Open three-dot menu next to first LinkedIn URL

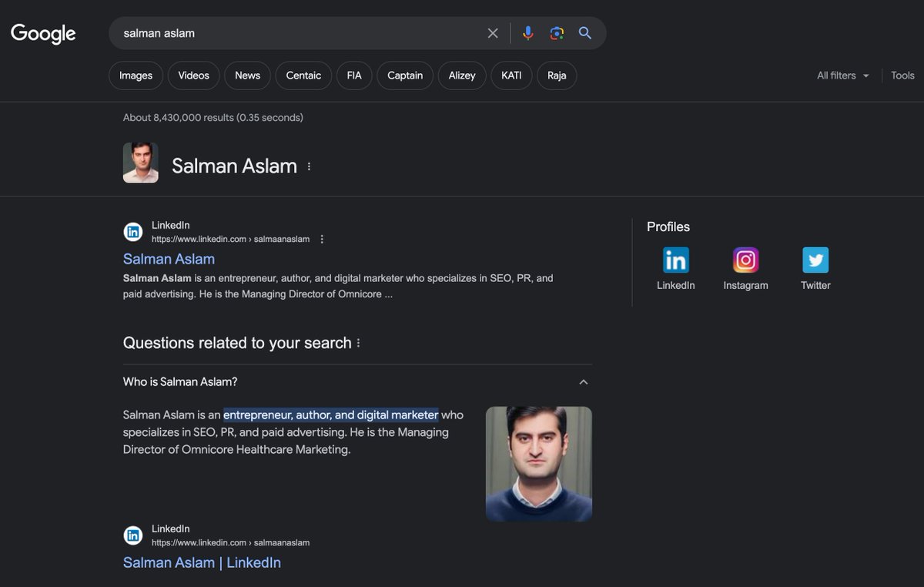(x=322, y=239)
